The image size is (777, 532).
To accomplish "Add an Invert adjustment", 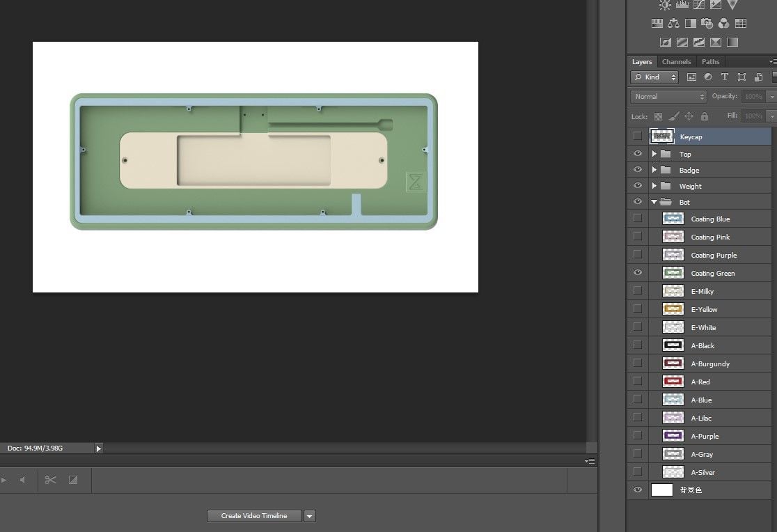I will point(666,42).
